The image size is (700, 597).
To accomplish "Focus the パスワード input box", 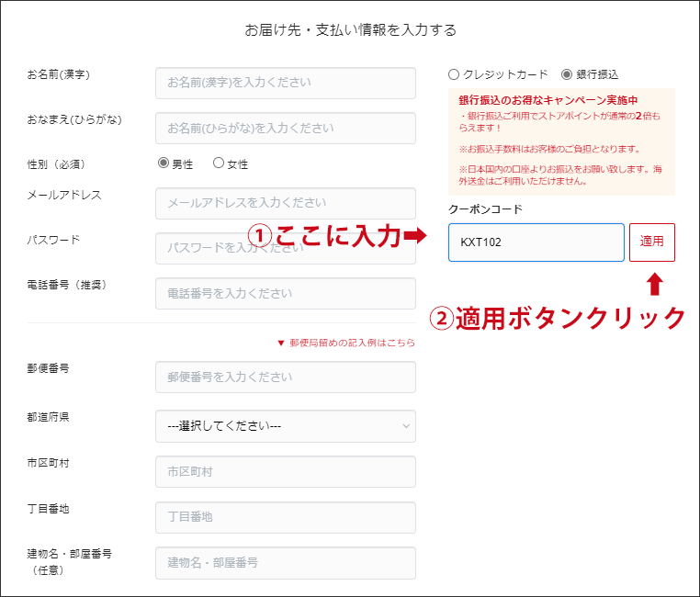I will (x=286, y=248).
